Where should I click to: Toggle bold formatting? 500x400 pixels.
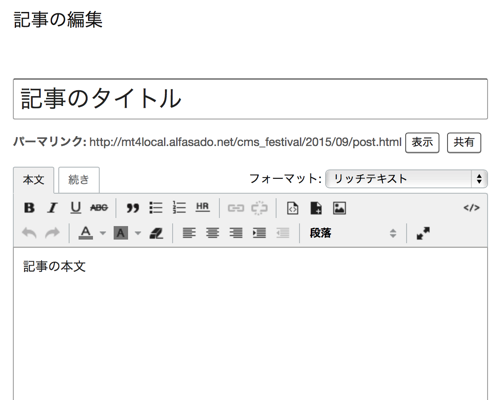29,208
